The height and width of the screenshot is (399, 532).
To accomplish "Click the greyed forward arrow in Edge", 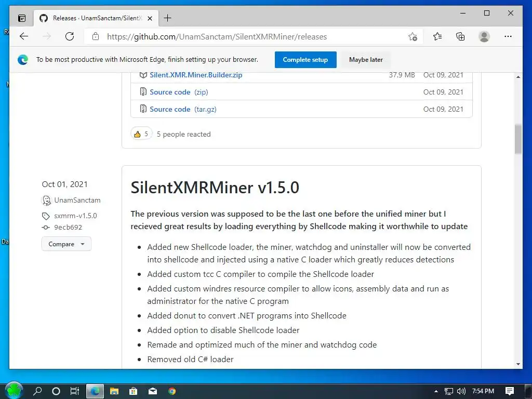I will [47, 36].
